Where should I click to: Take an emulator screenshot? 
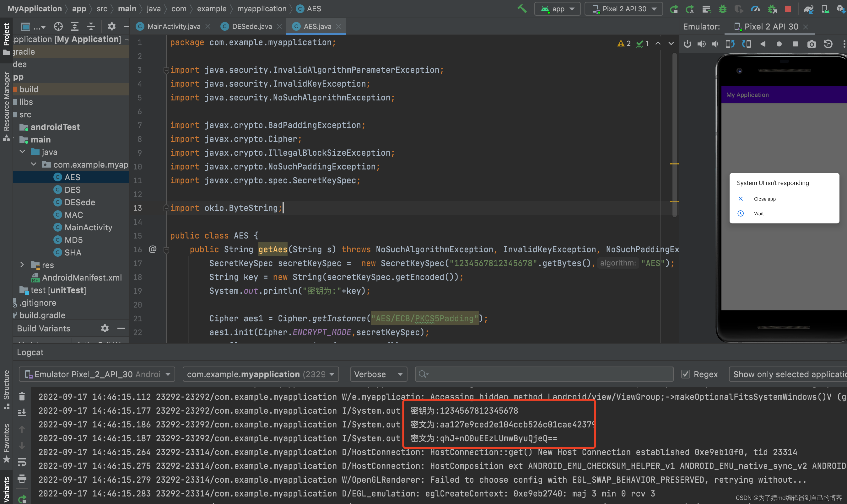click(x=812, y=44)
